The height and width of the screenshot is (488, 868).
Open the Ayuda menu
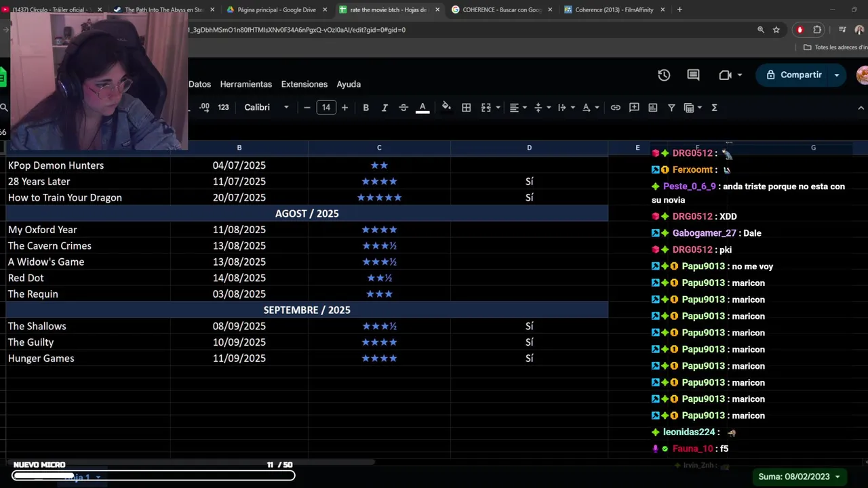[x=349, y=84]
